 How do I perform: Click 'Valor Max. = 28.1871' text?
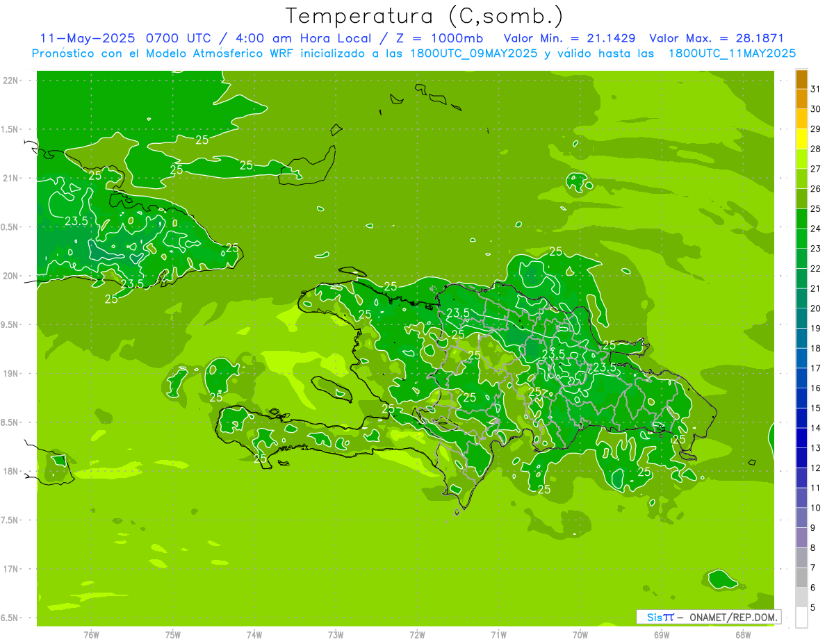coord(716,38)
